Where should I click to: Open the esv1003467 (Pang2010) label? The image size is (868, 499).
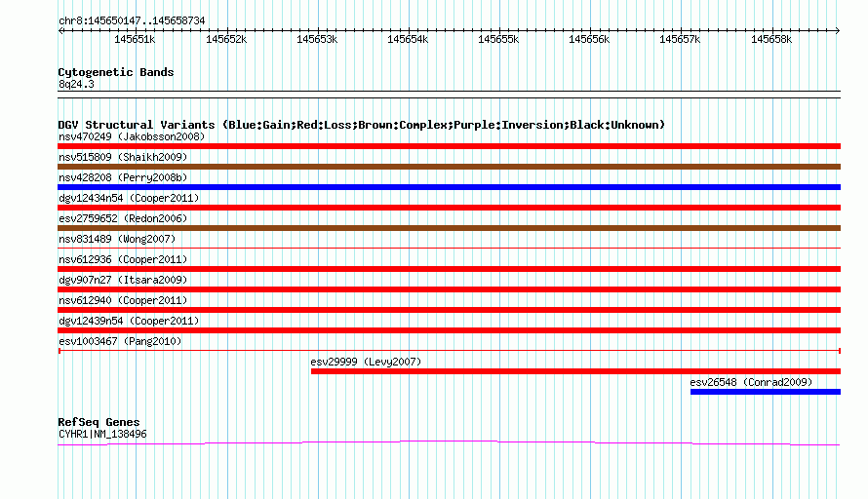pos(120,341)
